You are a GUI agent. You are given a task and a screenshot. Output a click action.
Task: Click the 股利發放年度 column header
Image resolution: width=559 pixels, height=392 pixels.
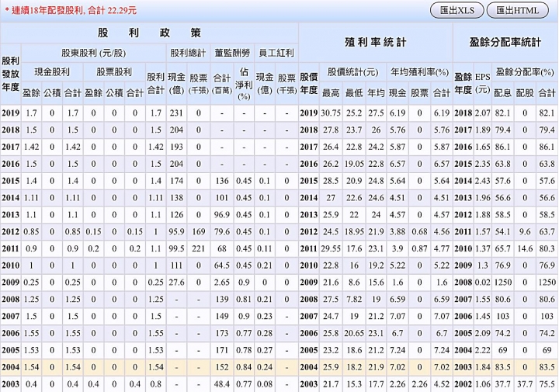(11, 74)
